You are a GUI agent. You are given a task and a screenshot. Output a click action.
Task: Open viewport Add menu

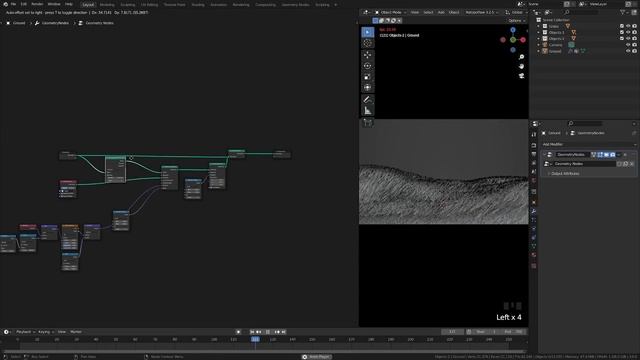[x=441, y=12]
